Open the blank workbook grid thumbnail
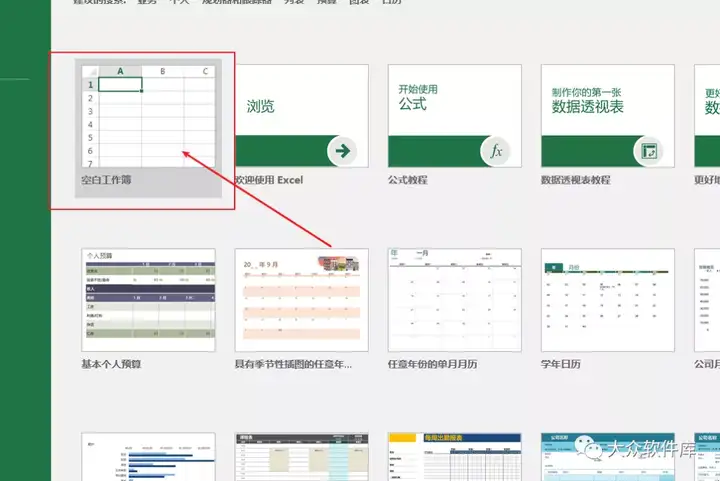The width and height of the screenshot is (720, 481). pyautogui.click(x=148, y=116)
